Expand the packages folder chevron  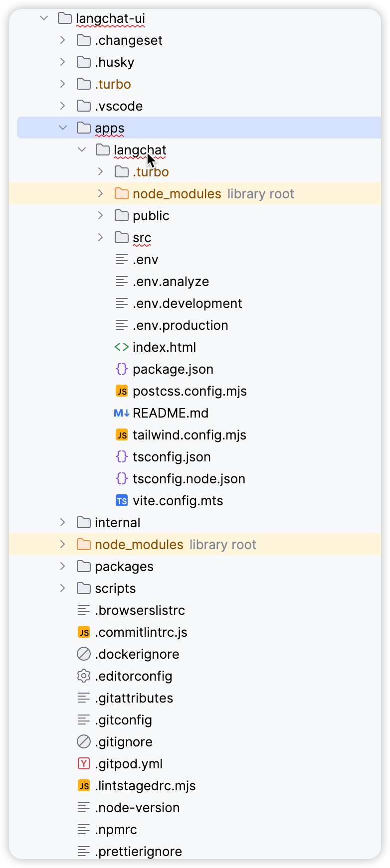click(x=63, y=567)
